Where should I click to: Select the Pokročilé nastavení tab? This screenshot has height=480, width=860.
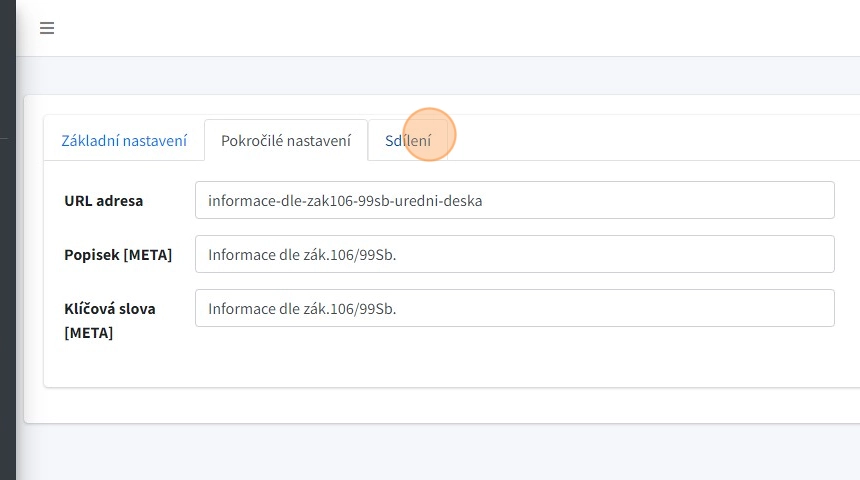[x=286, y=141]
